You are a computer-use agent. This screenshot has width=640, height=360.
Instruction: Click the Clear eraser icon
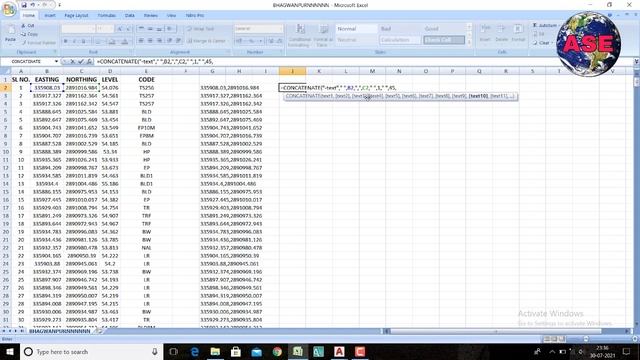pyautogui.click(x=535, y=43)
